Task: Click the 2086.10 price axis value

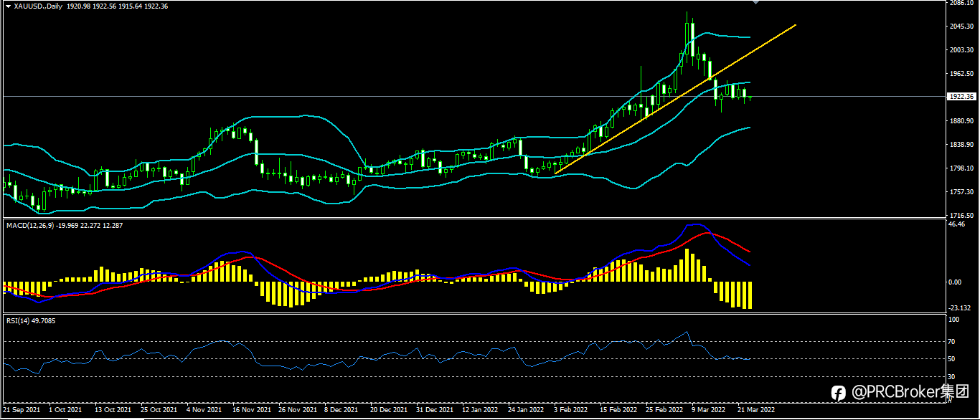Action: pyautogui.click(x=960, y=4)
